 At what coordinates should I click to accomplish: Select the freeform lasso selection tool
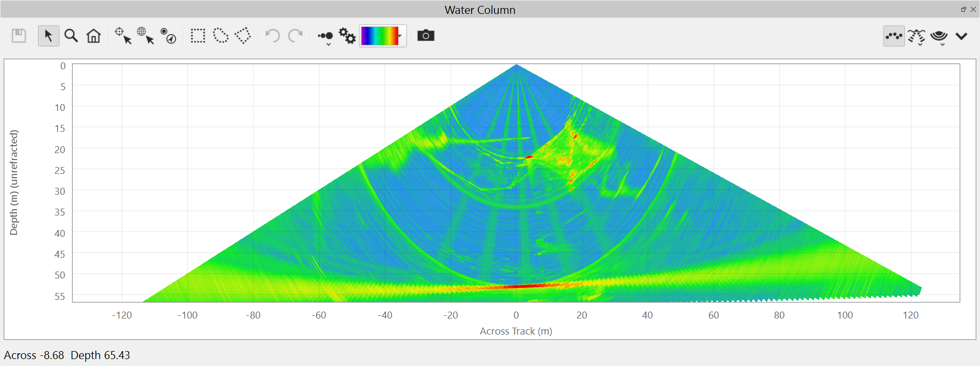pyautogui.click(x=220, y=36)
